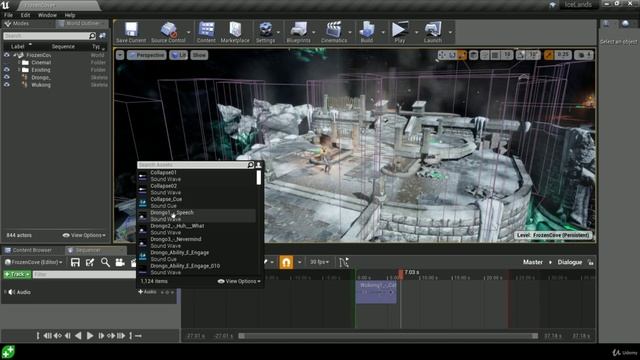Viewport: 640px width, 360px height.
Task: Toggle visibility eye for Drongo actor
Action: 7,77
